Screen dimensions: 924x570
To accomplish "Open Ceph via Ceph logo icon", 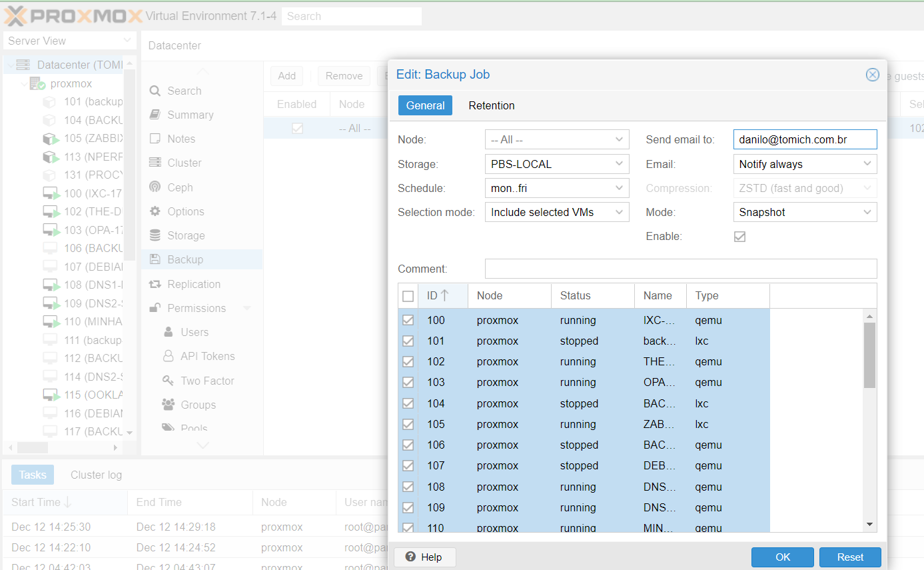I will pos(155,187).
